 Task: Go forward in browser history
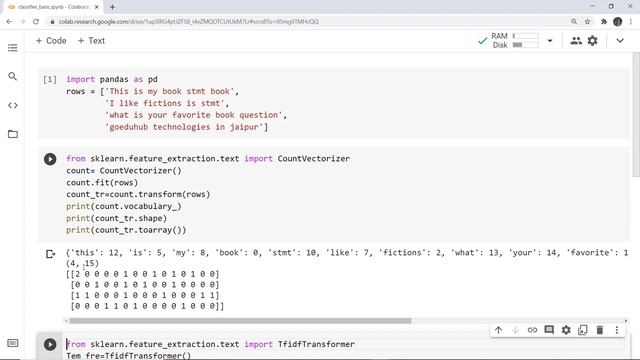22,22
